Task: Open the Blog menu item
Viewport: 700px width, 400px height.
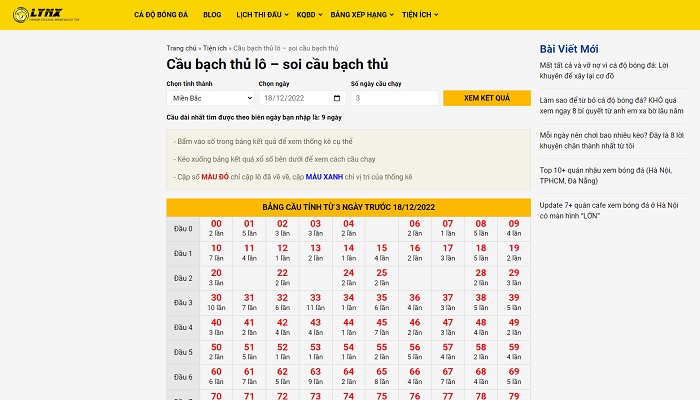Action: coord(212,15)
